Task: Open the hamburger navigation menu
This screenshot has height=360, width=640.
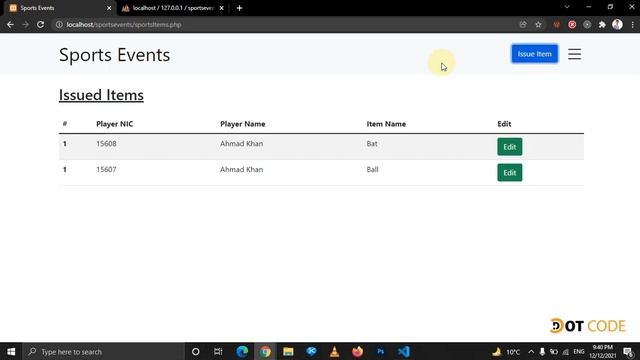Action: [x=574, y=54]
